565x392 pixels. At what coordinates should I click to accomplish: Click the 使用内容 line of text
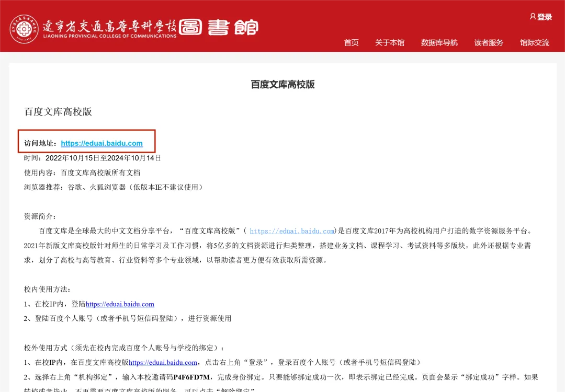[82, 173]
